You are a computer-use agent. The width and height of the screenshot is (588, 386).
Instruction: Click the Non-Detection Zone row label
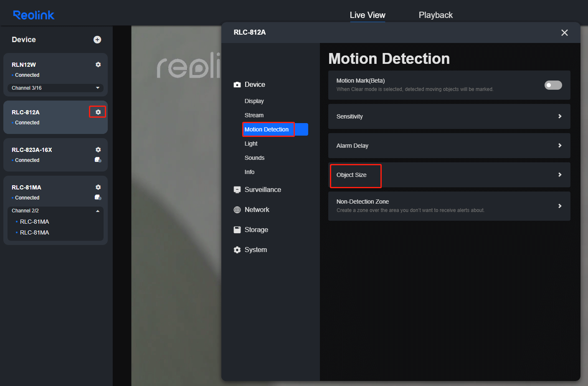(362, 202)
